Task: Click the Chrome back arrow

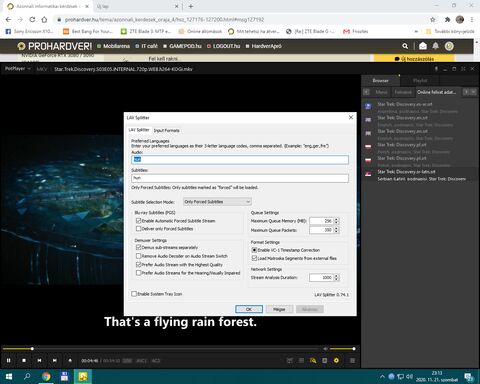Action: click(8, 20)
